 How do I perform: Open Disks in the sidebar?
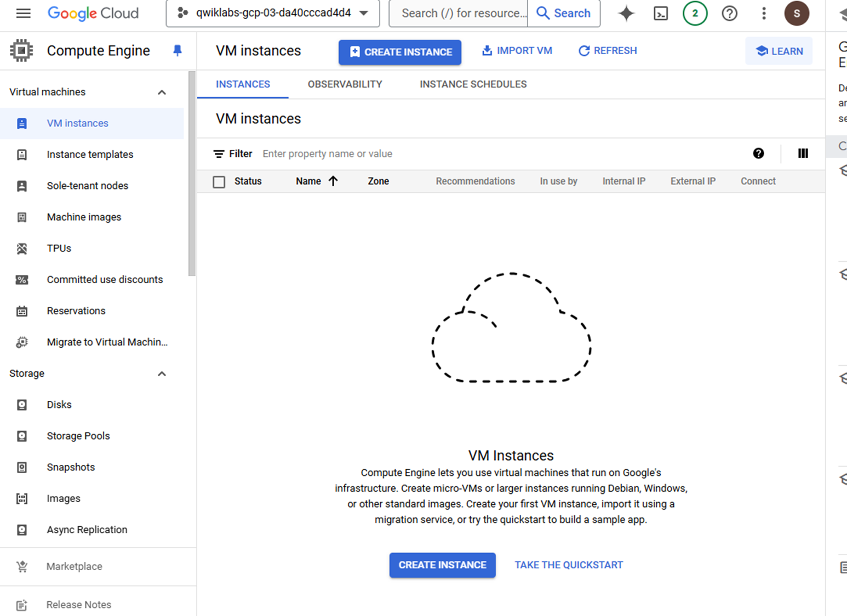point(59,405)
